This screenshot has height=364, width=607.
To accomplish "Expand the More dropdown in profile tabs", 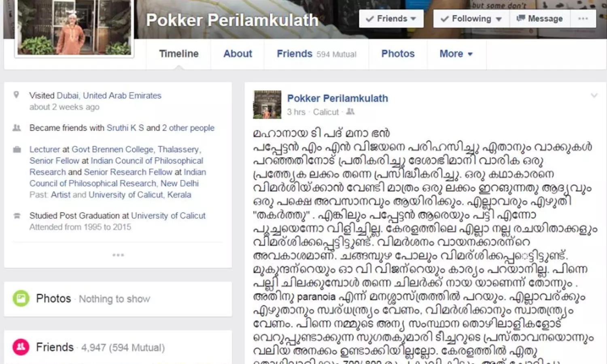I will point(456,54).
